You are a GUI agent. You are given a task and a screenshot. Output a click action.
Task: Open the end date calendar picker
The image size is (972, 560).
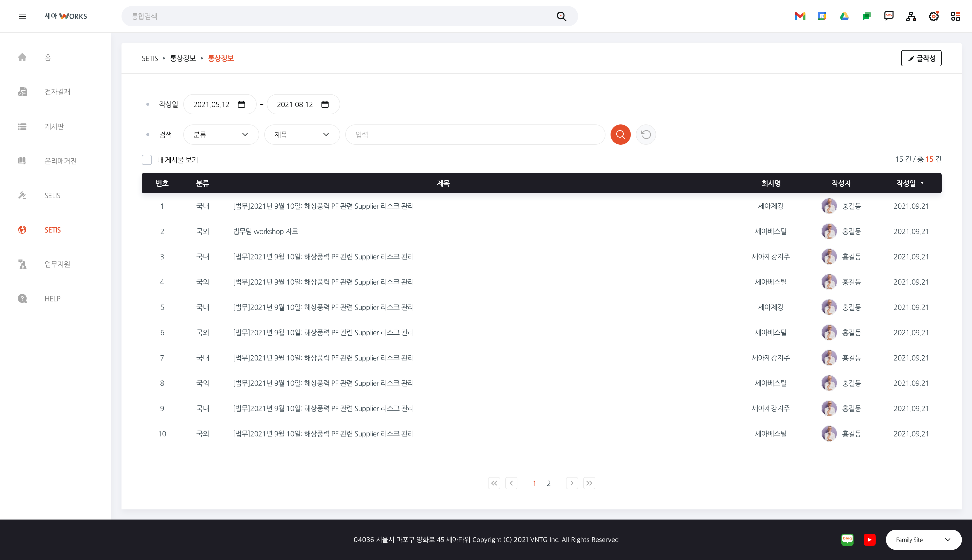tap(325, 104)
